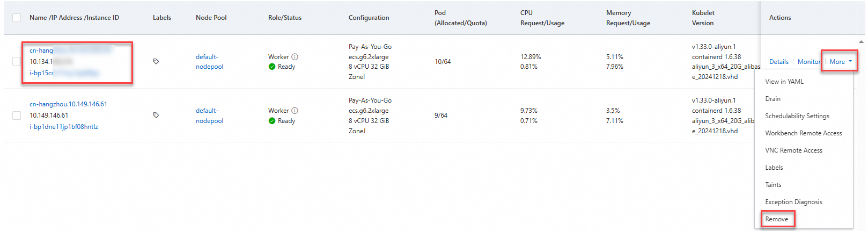This screenshot has height=231, width=868.
Task: Choose Taints in the dropdown menu
Action: [x=773, y=185]
